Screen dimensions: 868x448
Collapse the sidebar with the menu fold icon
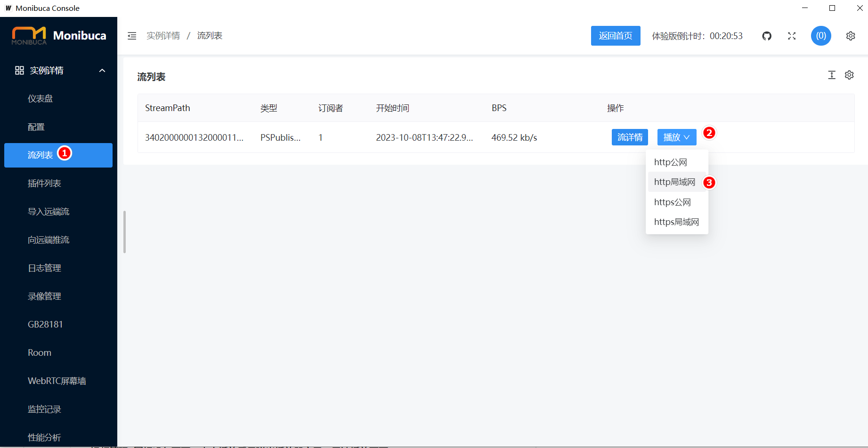click(132, 36)
